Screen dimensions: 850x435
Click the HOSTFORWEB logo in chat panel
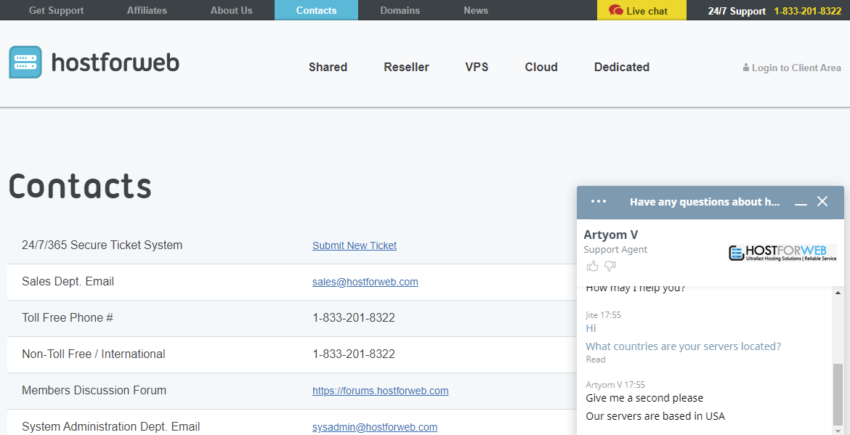(x=782, y=253)
